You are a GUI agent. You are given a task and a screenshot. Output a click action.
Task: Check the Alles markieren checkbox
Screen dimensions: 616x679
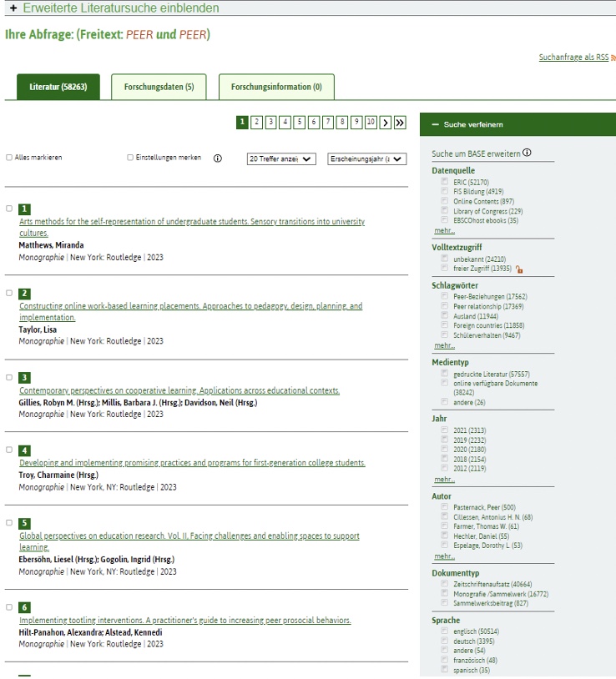point(9,158)
